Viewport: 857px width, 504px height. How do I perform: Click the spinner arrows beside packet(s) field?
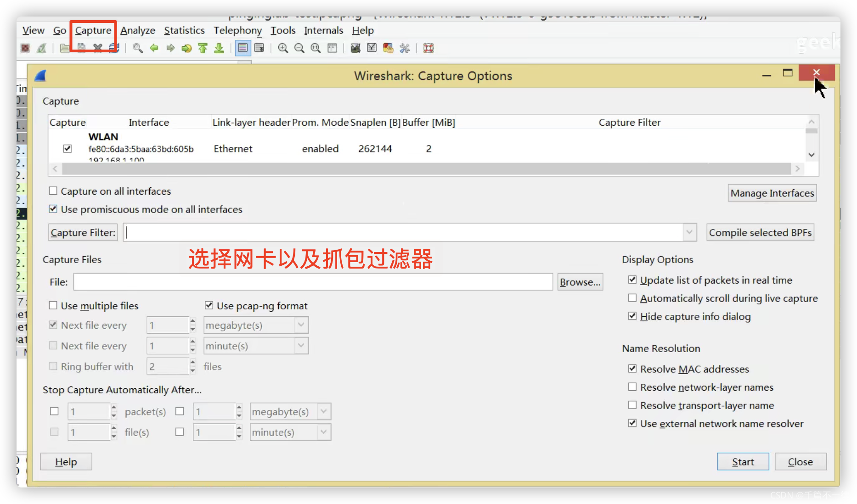point(113,411)
